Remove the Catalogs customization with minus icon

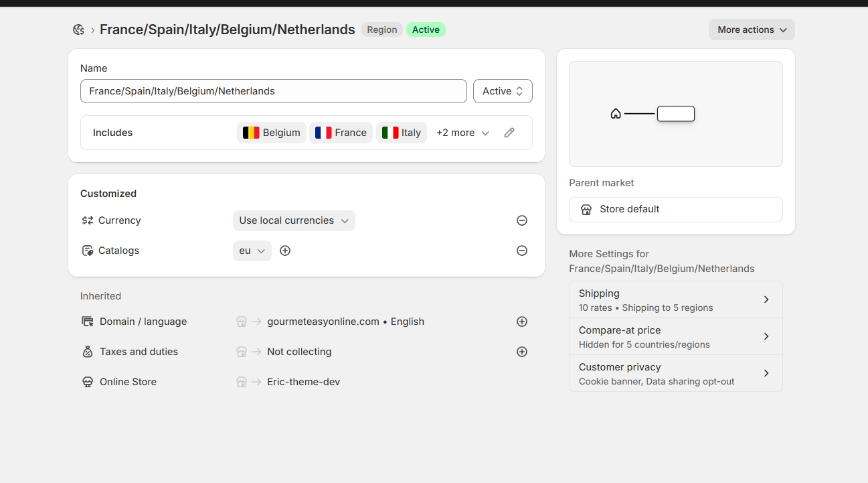[522, 251]
